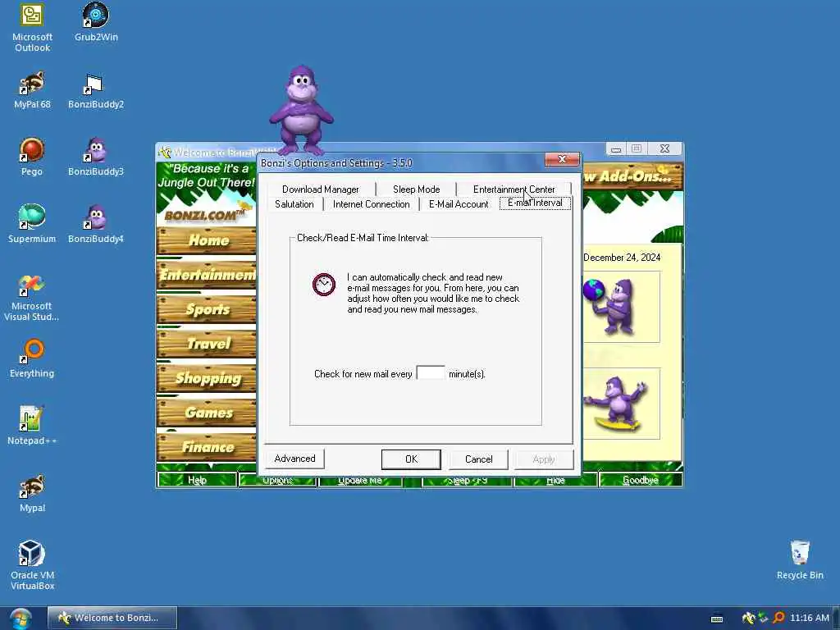Click Help in Bonzi bottom bar
This screenshot has width=840, height=630.
click(197, 480)
